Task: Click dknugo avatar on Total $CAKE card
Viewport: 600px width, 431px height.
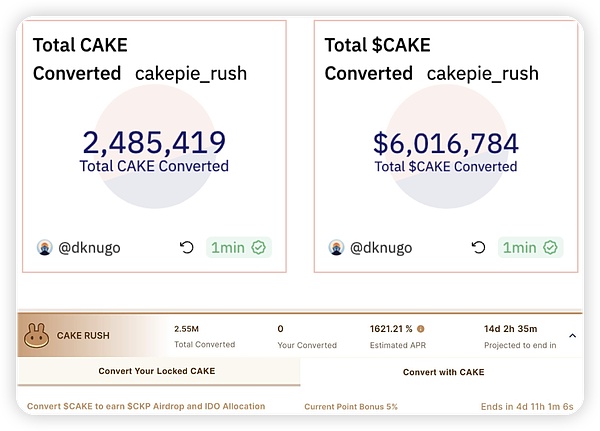Action: 336,247
